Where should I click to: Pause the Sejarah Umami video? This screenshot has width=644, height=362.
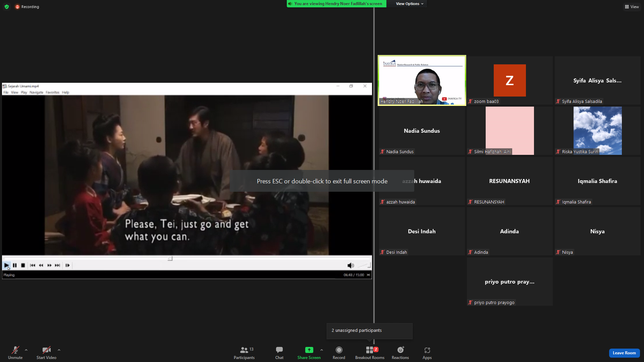point(15,265)
